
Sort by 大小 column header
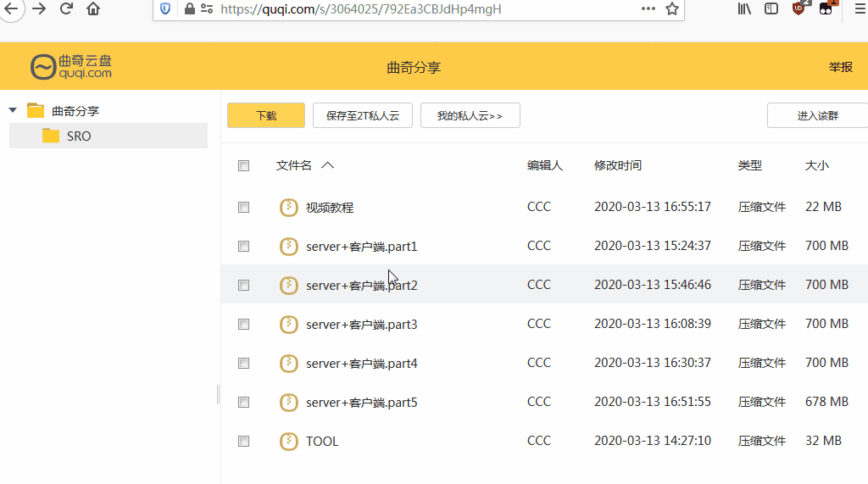[817, 165]
